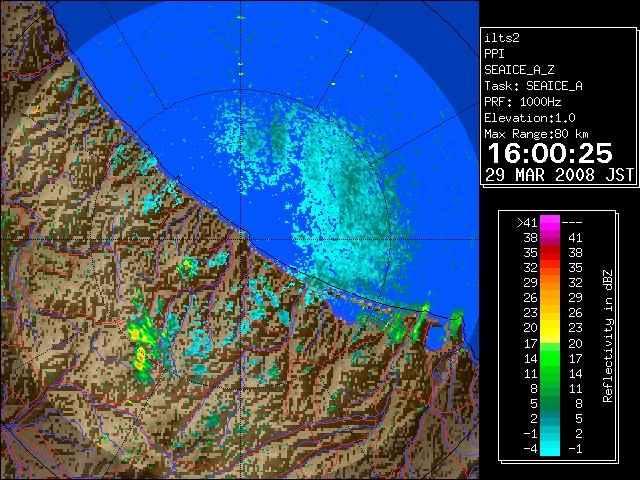
Task: Click the red legend swatch beside 35
Action: (550, 253)
